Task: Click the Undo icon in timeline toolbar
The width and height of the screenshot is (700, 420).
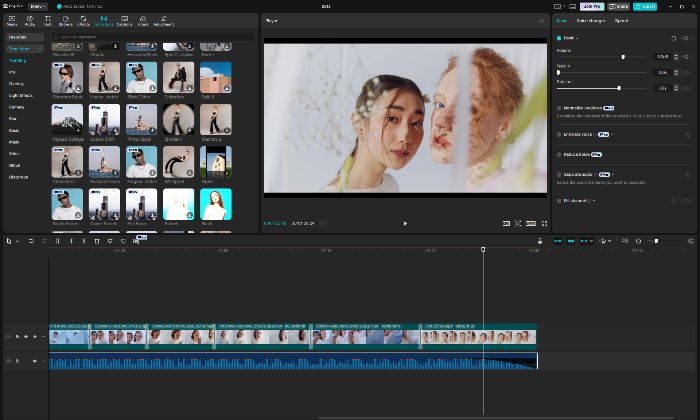Action: (31, 241)
